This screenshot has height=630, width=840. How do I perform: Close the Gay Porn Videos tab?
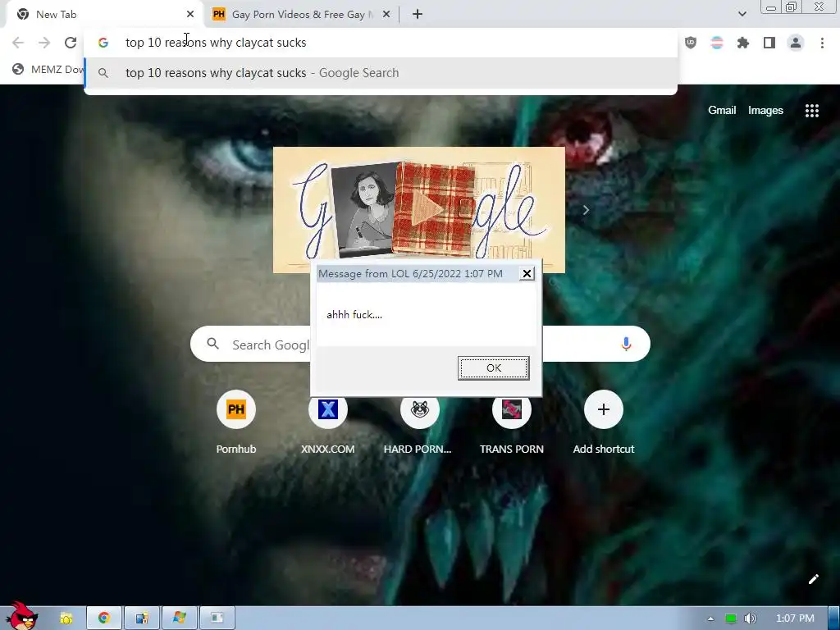click(x=386, y=15)
